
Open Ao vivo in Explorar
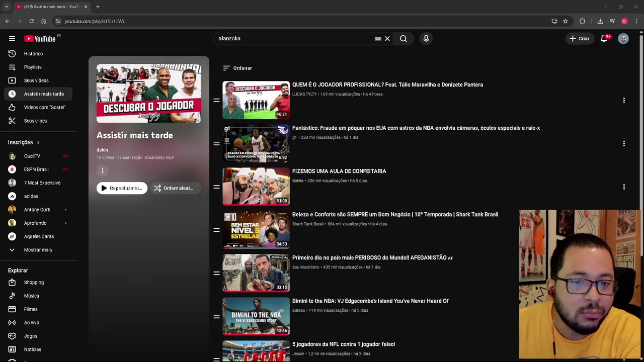[x=39, y=323]
